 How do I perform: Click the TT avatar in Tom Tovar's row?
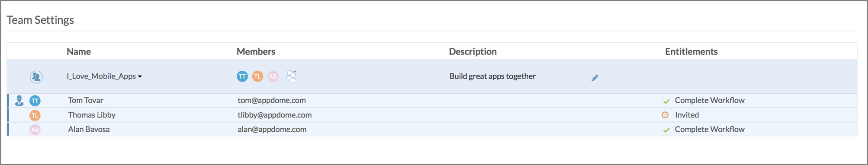(35, 101)
